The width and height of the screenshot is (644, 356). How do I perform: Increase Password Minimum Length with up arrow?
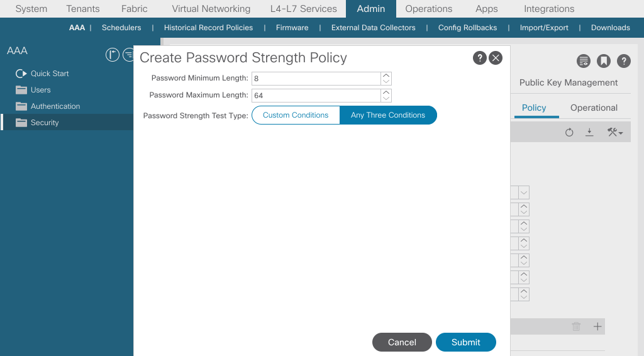pos(386,75)
